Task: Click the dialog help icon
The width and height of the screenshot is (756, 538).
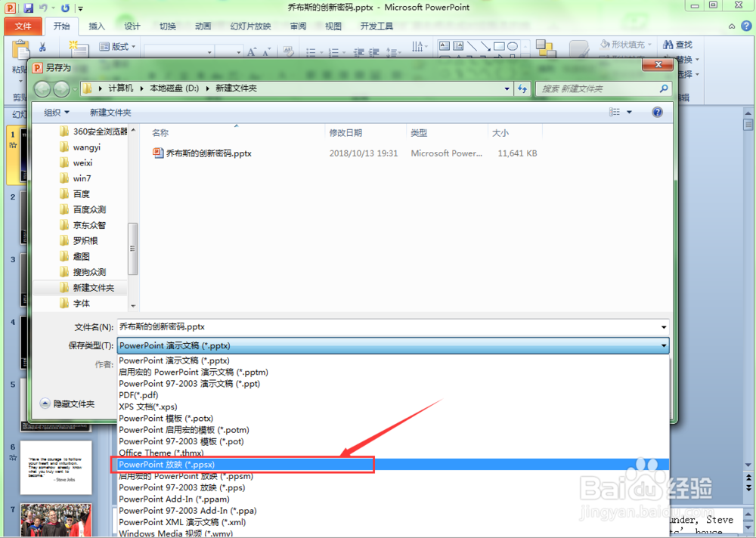Action: (x=657, y=113)
